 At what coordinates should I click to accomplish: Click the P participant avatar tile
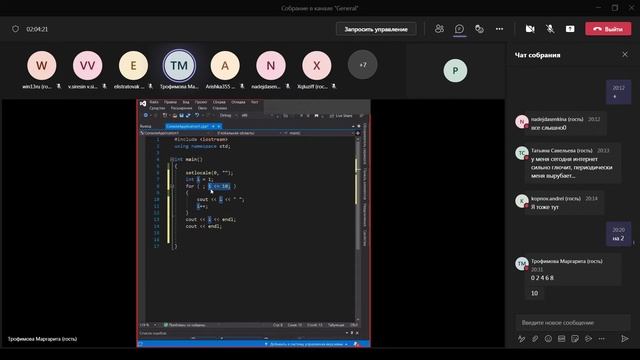455,71
